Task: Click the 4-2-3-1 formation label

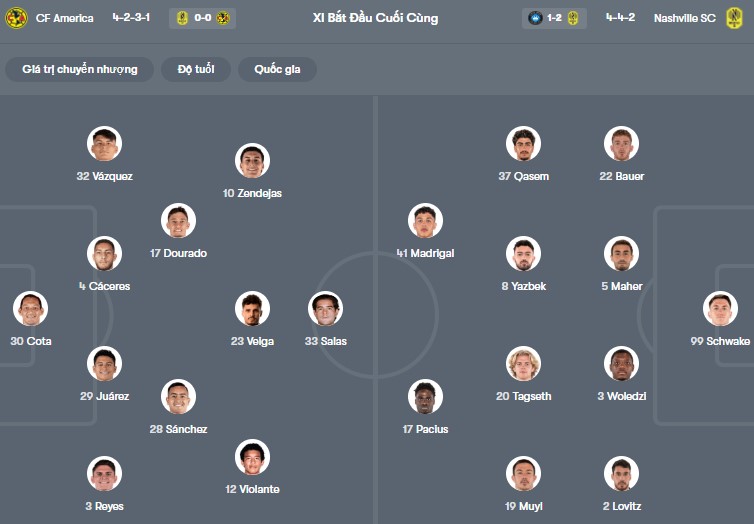Action: (132, 18)
